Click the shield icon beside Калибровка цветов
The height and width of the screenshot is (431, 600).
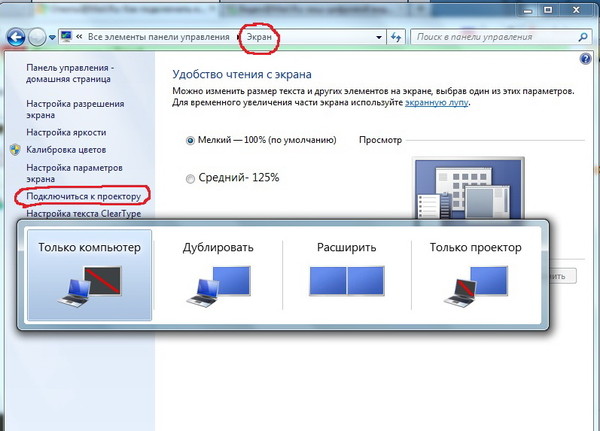tap(15, 150)
